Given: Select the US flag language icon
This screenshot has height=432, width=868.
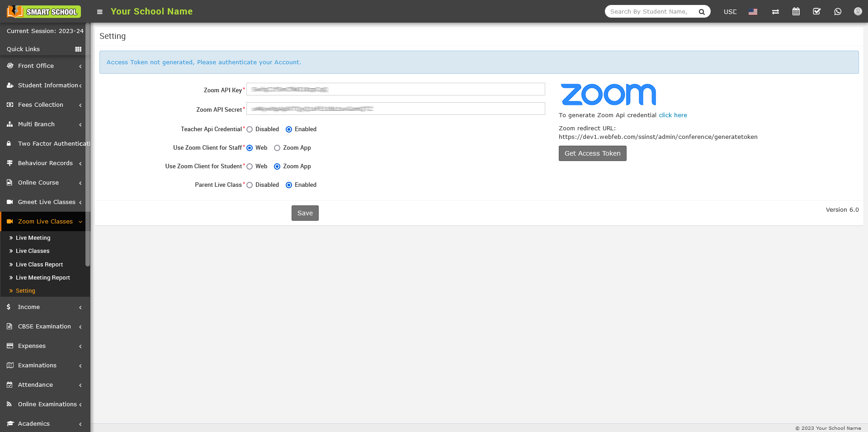Looking at the screenshot, I should 753,12.
